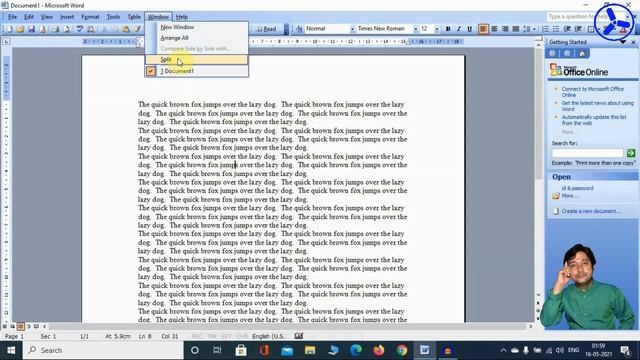Click the English (U.S.) language status
Viewport: 640px width, 360px height.
[x=268, y=336]
